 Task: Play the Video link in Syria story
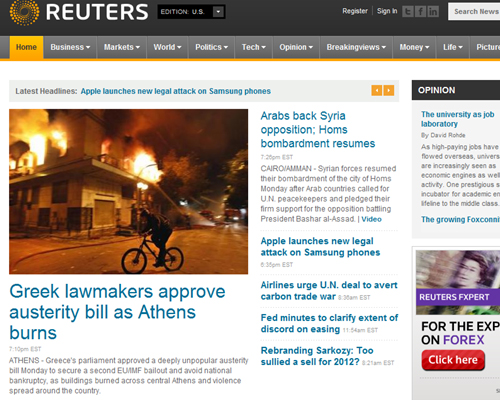371,219
